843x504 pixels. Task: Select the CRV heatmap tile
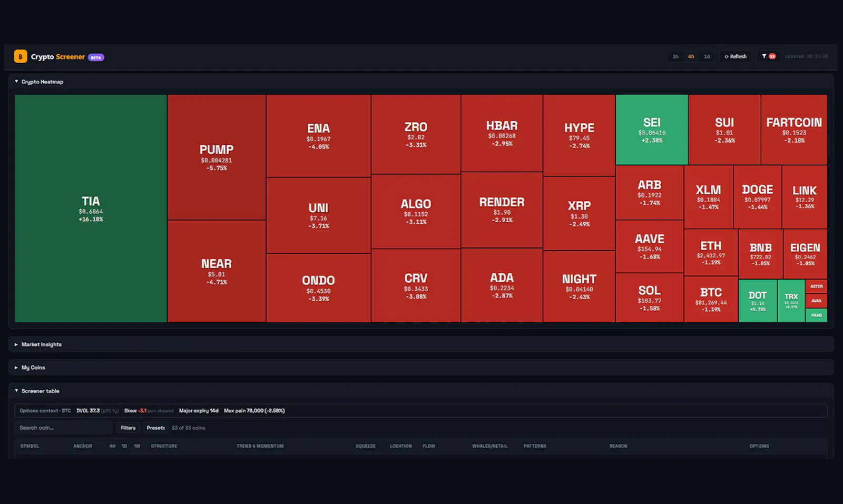[x=416, y=285]
